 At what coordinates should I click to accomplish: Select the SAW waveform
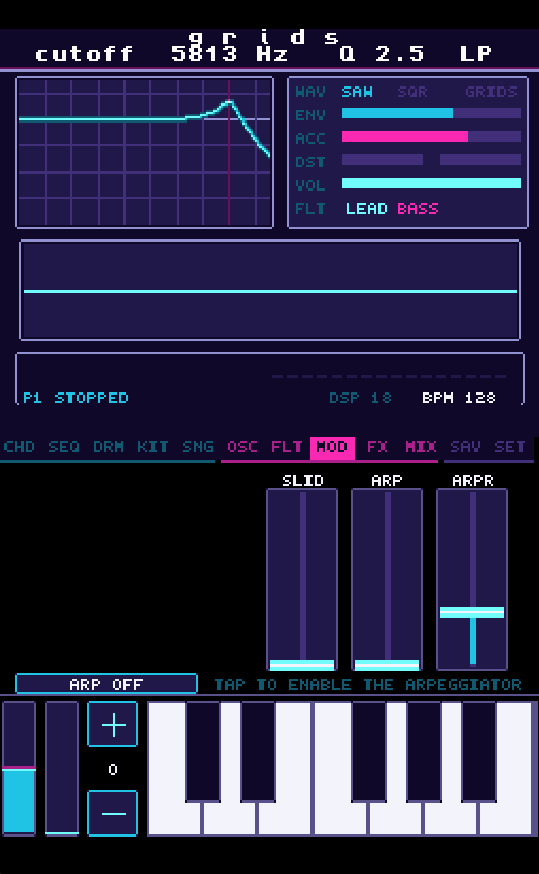357,91
